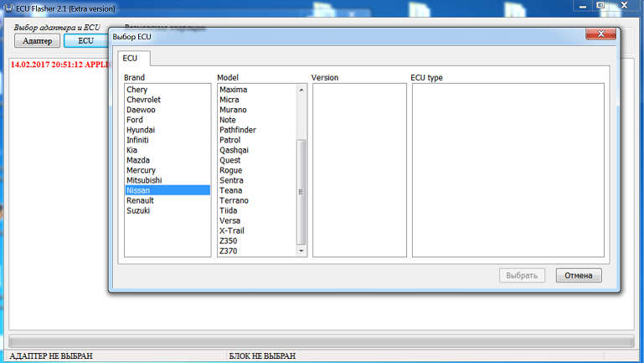This screenshot has width=644, height=363.
Task: Close the Выбор ECU dialog
Action: click(x=601, y=34)
